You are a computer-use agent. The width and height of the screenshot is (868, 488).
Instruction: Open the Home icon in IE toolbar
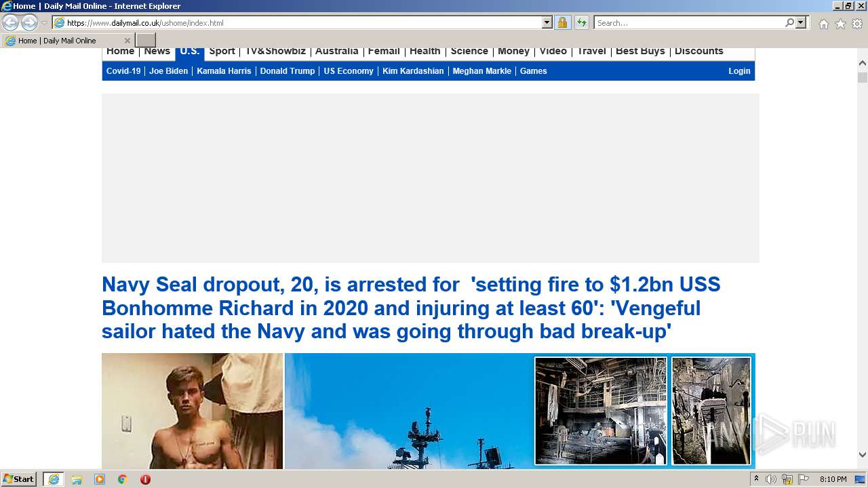click(823, 24)
